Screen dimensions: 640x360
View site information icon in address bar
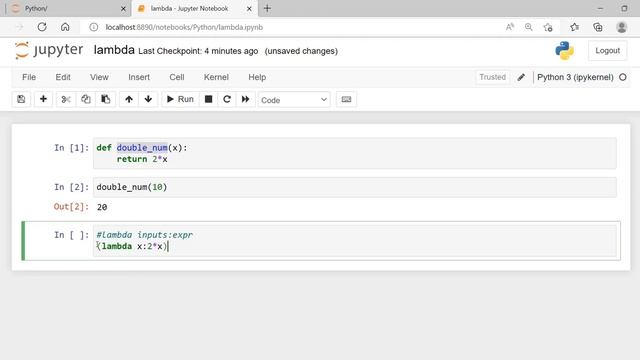coord(93,27)
